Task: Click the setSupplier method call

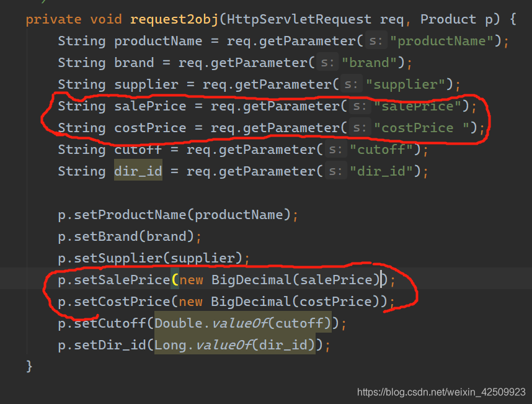Action: click(x=118, y=258)
